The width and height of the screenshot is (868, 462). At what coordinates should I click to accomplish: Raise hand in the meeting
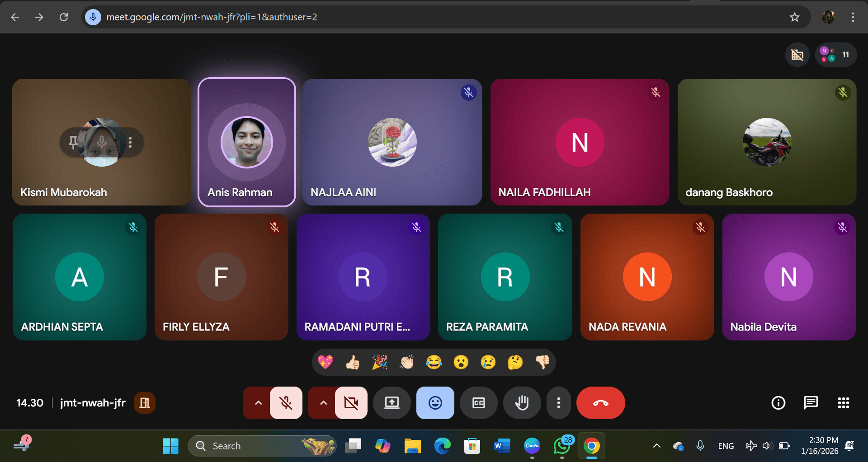522,403
